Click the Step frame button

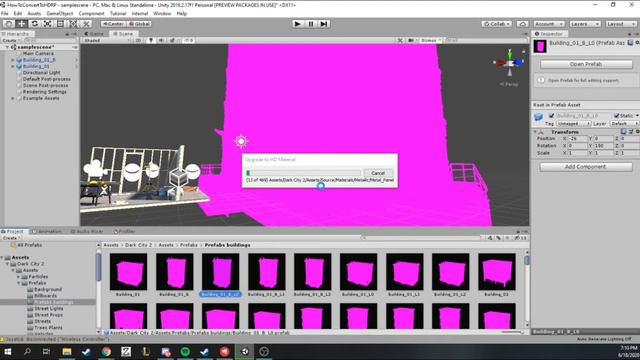[x=324, y=24]
